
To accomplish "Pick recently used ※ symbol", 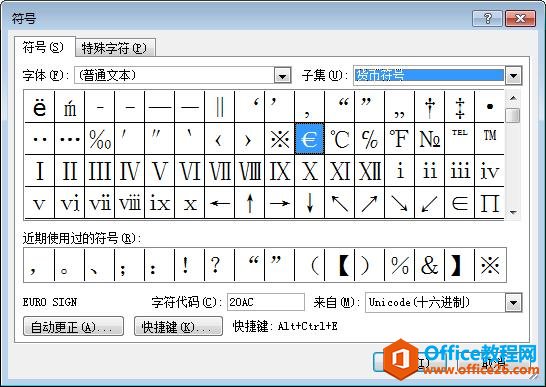I will point(489,265).
